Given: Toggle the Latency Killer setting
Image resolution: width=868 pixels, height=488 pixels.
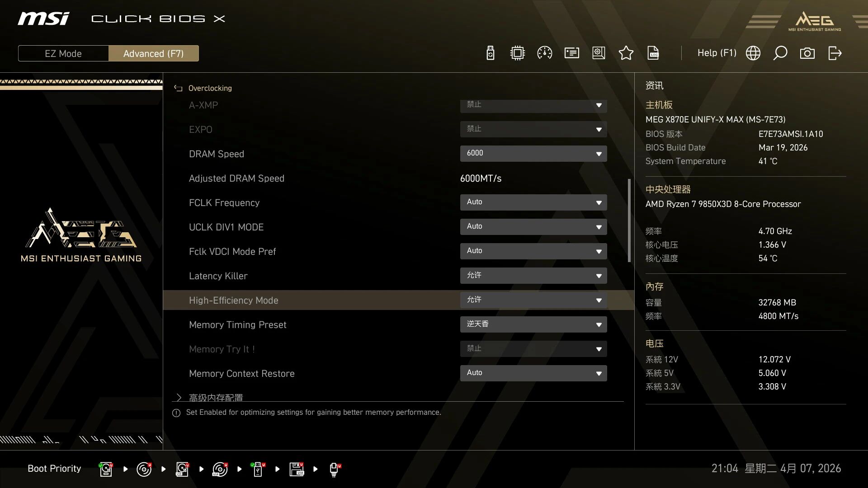Looking at the screenshot, I should (x=533, y=276).
